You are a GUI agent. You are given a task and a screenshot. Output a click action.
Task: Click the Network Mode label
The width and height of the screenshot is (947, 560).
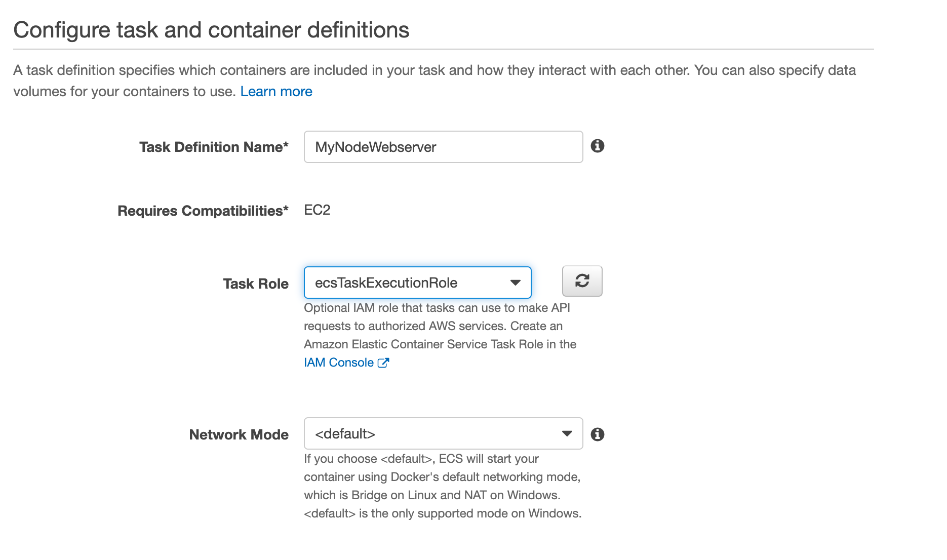(239, 434)
